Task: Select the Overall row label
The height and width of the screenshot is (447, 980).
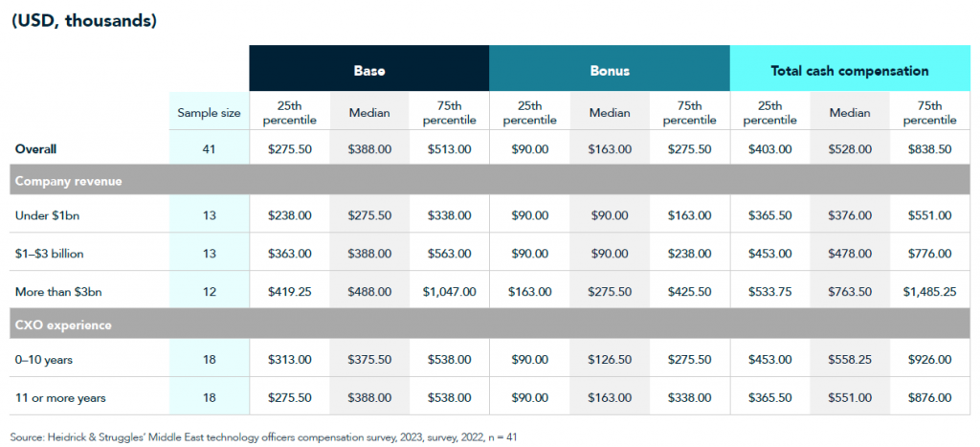Action: 35,149
